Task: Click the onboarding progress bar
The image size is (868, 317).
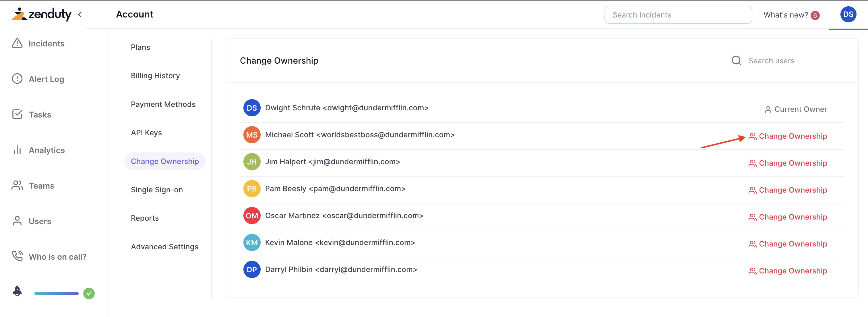Action: coord(56,293)
